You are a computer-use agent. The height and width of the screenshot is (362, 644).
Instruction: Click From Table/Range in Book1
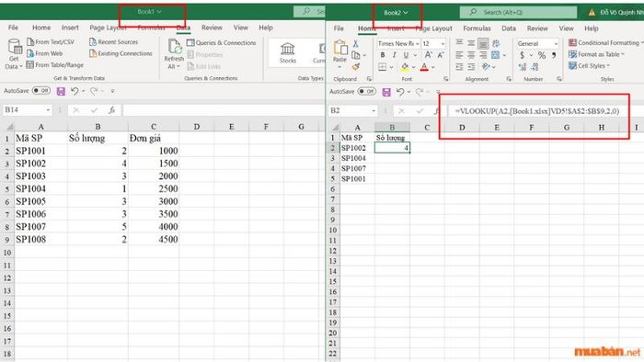tap(55, 65)
